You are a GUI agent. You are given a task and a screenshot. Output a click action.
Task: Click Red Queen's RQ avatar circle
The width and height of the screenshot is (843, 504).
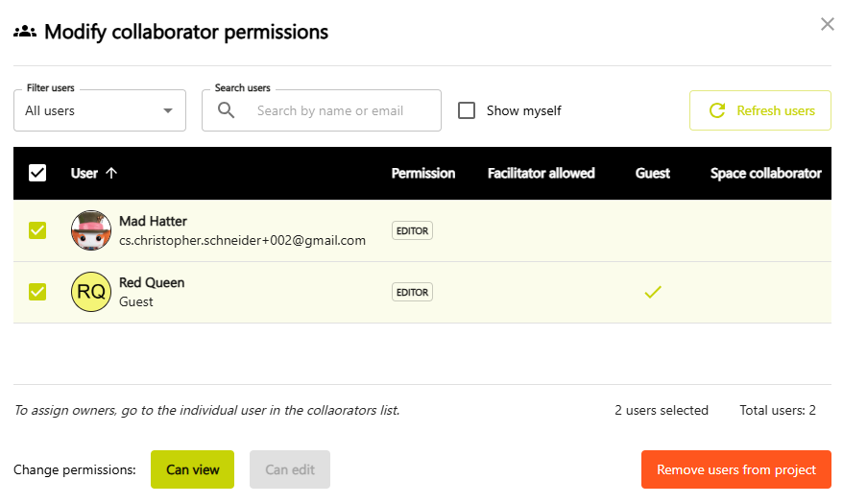(91, 292)
